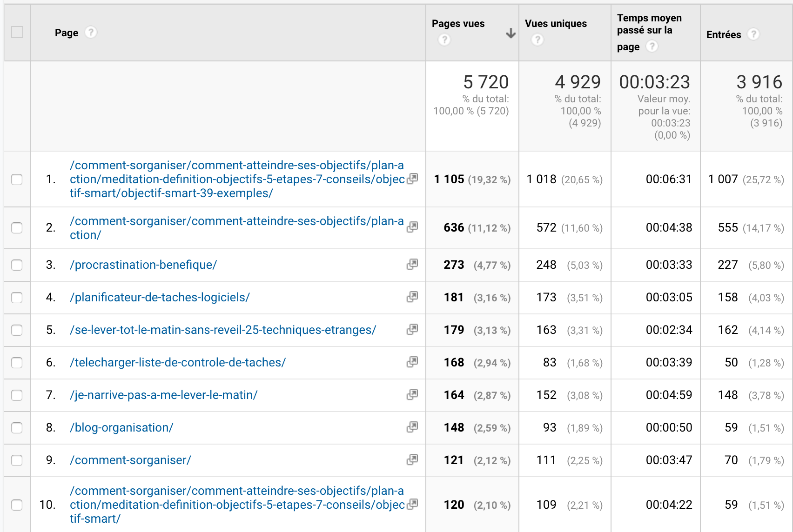Screen dimensions: 793x532
Task: Sort by Temps moyen passé sur la page
Action: click(x=649, y=32)
